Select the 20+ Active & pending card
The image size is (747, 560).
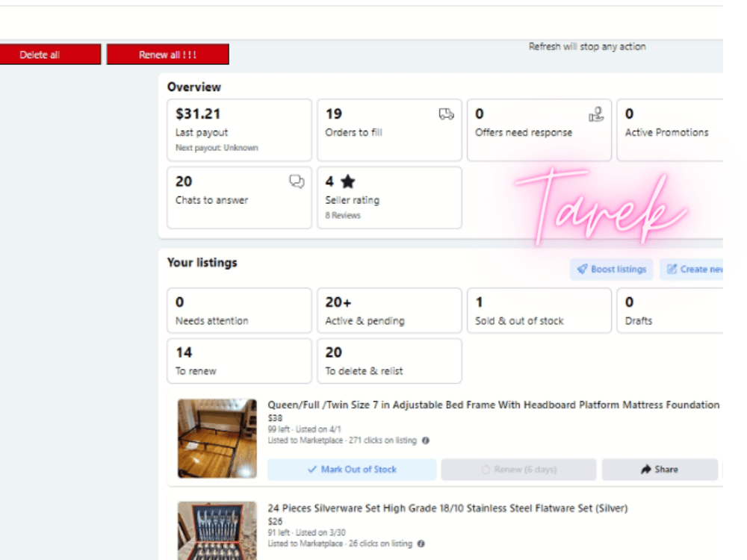tap(389, 311)
